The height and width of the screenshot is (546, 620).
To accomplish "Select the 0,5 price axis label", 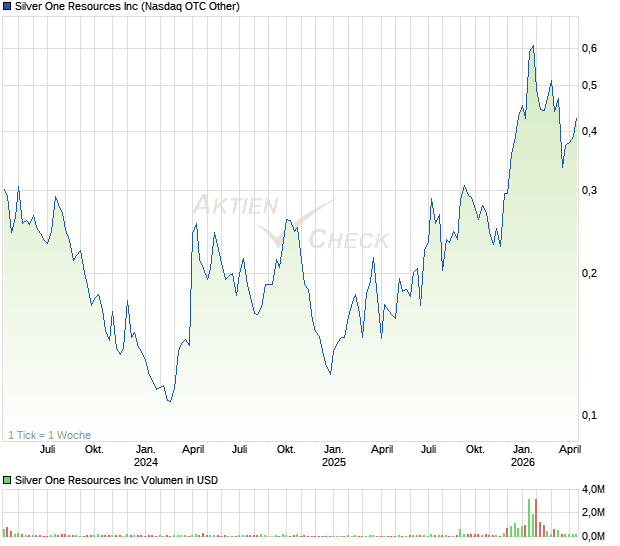I will click(x=589, y=86).
